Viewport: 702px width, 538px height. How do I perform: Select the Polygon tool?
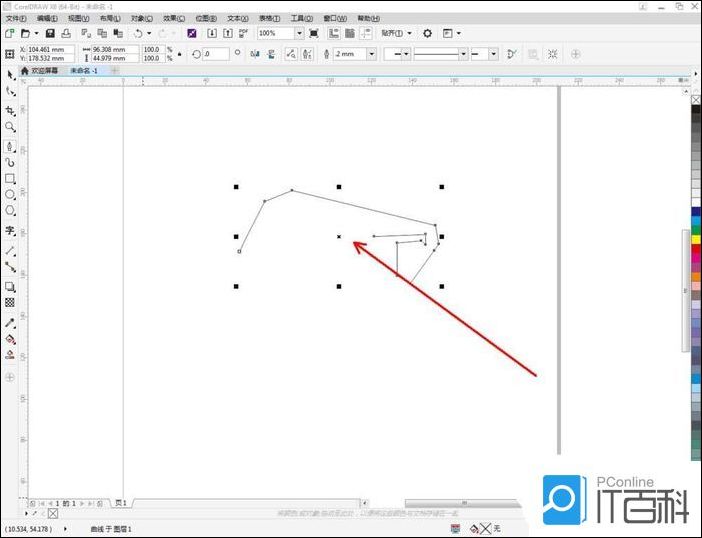10,210
